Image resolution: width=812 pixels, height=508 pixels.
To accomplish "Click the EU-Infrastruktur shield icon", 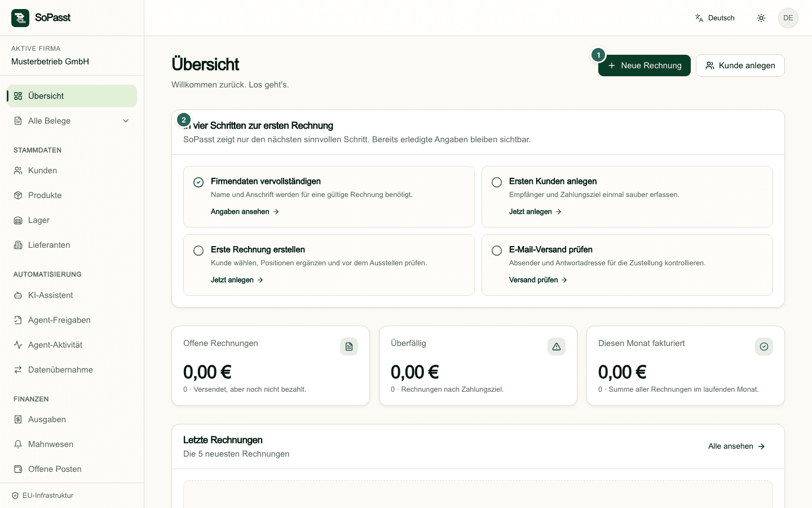I will click(15, 496).
